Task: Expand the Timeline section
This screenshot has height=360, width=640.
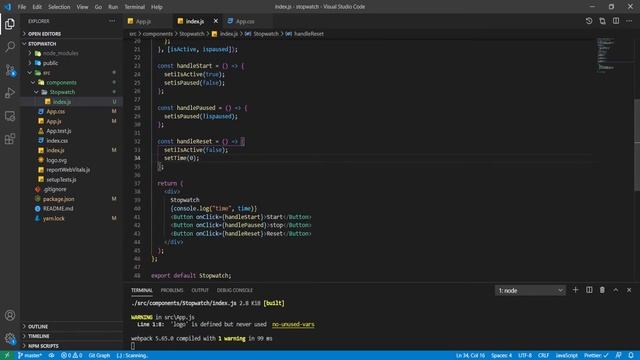Action: 72,336
